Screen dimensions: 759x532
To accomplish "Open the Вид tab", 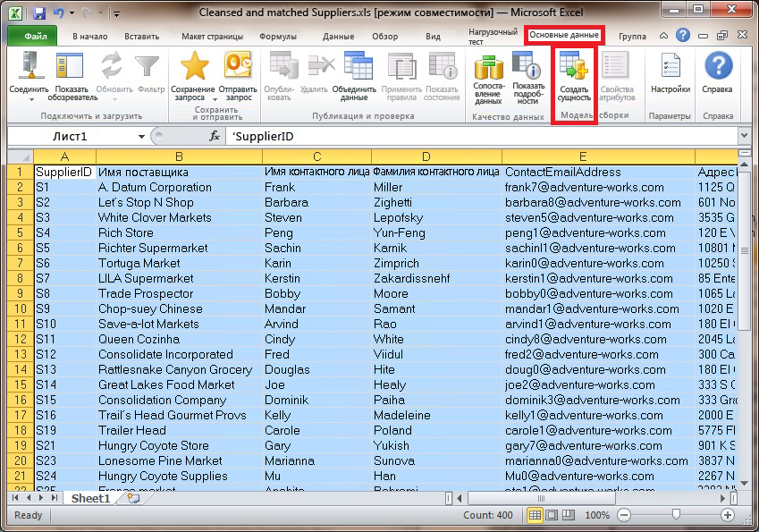I will [x=433, y=37].
